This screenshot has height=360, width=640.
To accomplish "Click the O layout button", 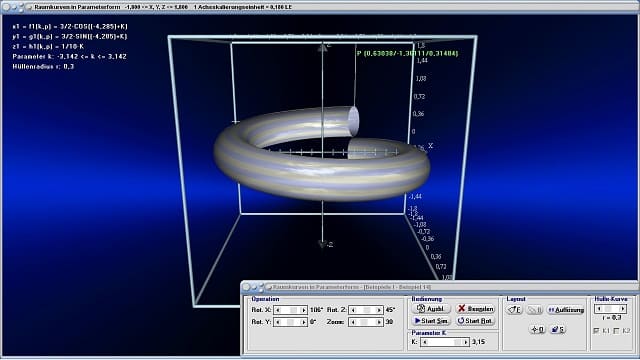I will click(x=538, y=329).
